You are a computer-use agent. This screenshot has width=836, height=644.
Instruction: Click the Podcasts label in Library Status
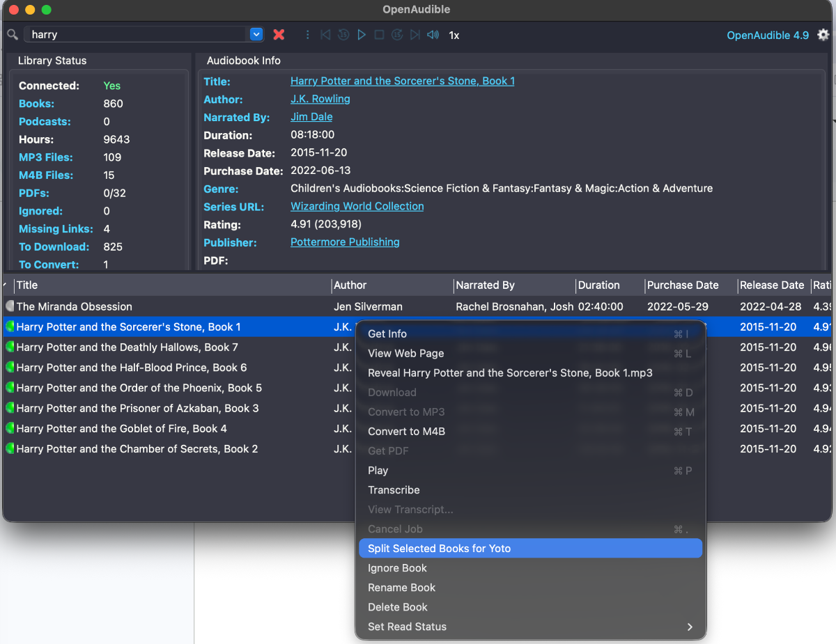[45, 122]
